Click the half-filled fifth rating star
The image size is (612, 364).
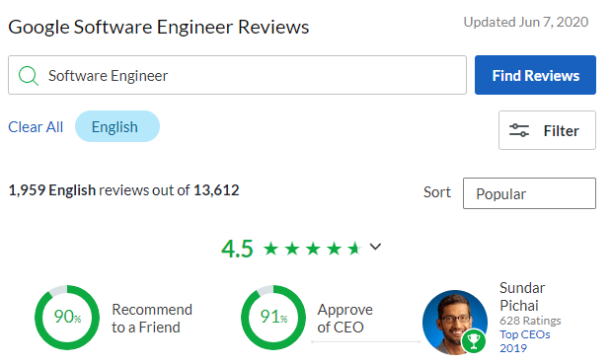354,249
